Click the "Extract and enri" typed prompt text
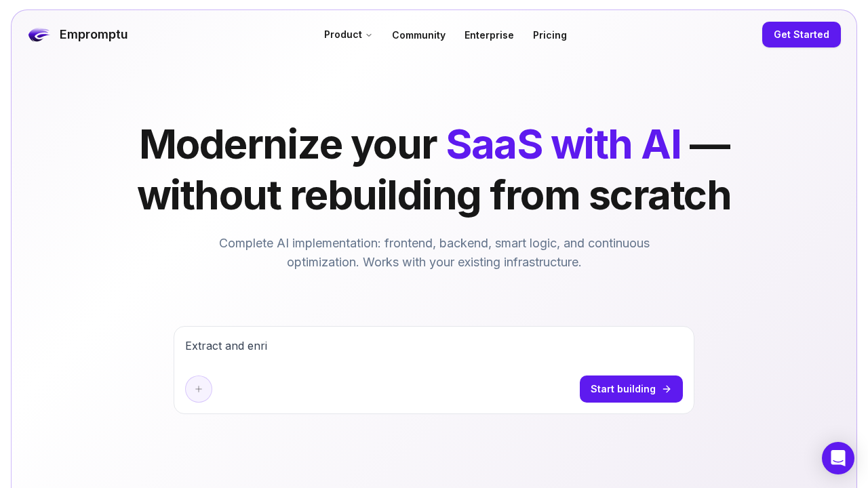The width and height of the screenshot is (868, 488). [226, 346]
